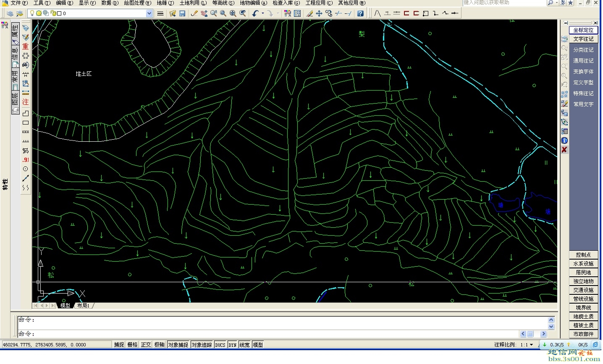603x364 pixels.
Task: Click the zoom previous icon
Action: tap(243, 13)
